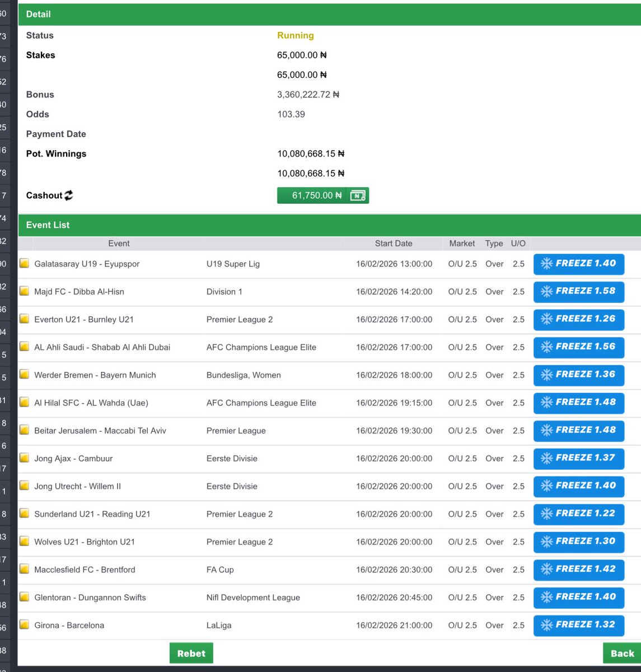Screen dimensions: 641x672
Task: Click yellow status icon for Galatasaray U19 - Eyupspor
Action: coord(25,263)
